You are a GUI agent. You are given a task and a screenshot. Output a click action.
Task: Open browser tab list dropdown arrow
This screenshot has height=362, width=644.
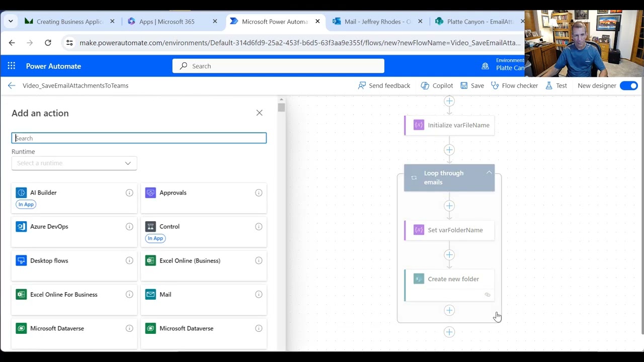coord(11,22)
